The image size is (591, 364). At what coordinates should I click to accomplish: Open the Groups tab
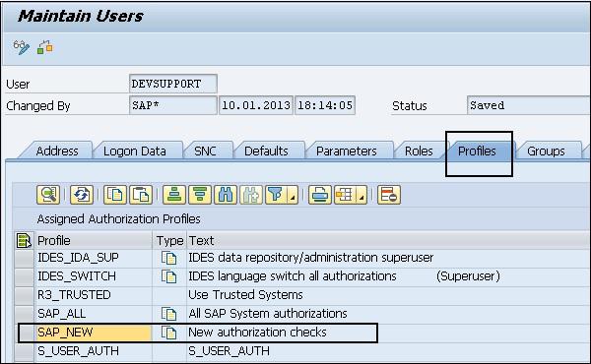[x=546, y=151]
